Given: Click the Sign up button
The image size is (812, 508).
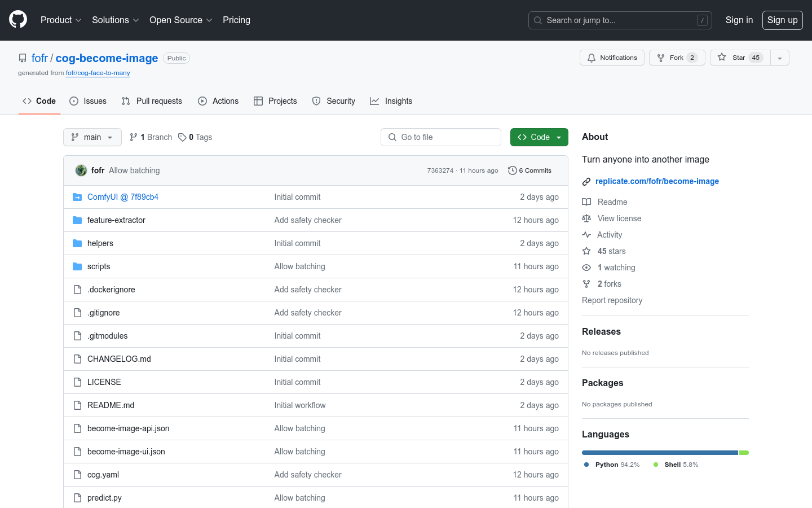Looking at the screenshot, I should pyautogui.click(x=782, y=20).
